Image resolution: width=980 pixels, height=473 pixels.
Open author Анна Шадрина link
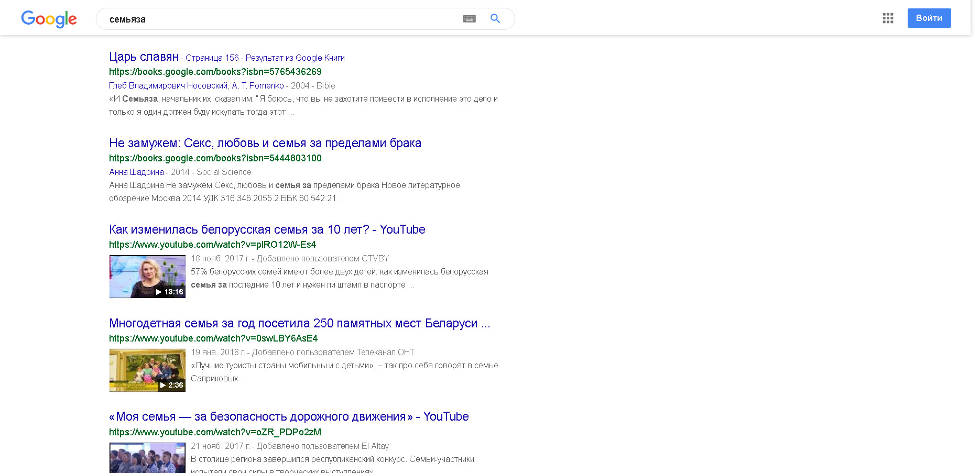(x=136, y=172)
